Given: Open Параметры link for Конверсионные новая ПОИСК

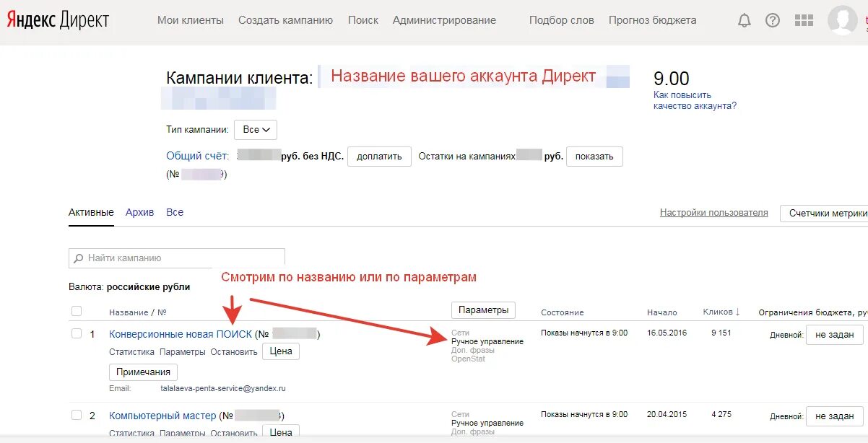Looking at the screenshot, I should 182,352.
